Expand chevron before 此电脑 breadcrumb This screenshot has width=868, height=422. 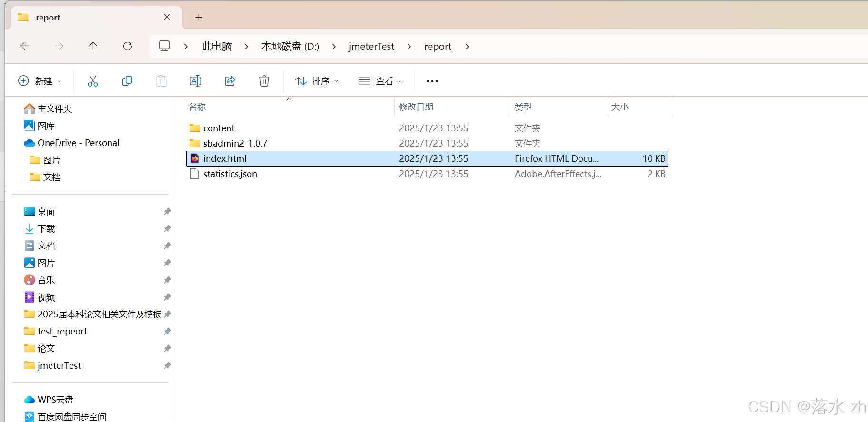coord(186,47)
